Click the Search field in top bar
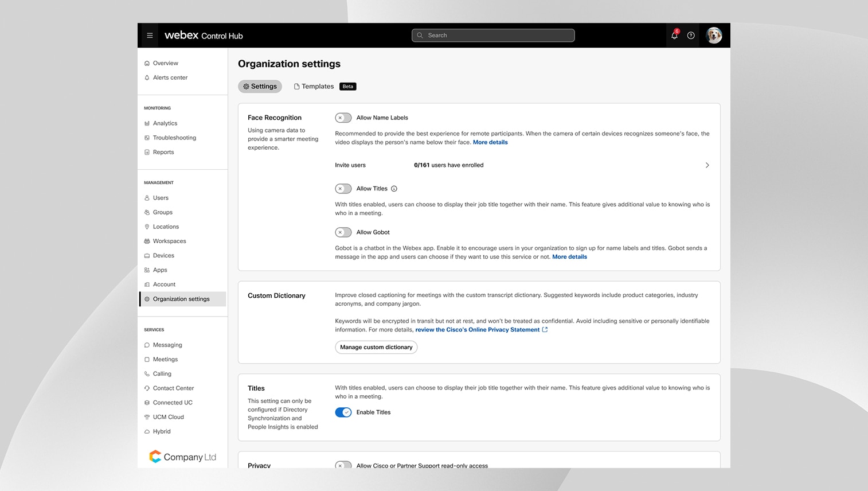 (x=493, y=36)
